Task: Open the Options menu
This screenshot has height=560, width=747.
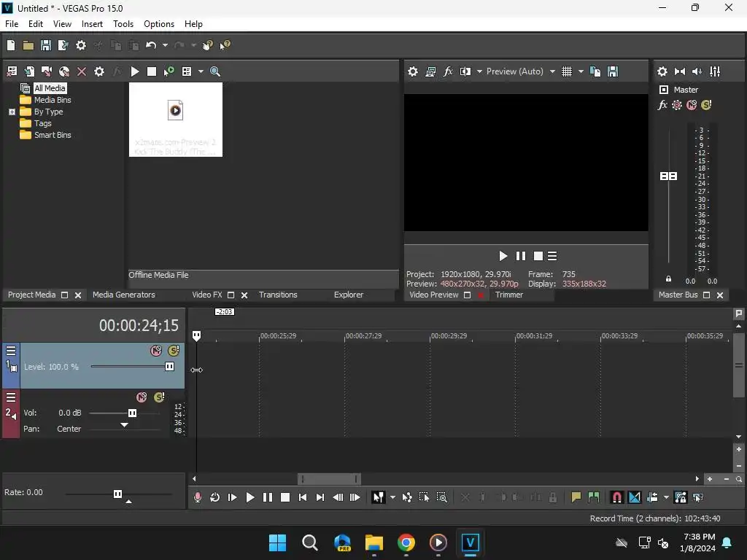Action: [x=158, y=24]
